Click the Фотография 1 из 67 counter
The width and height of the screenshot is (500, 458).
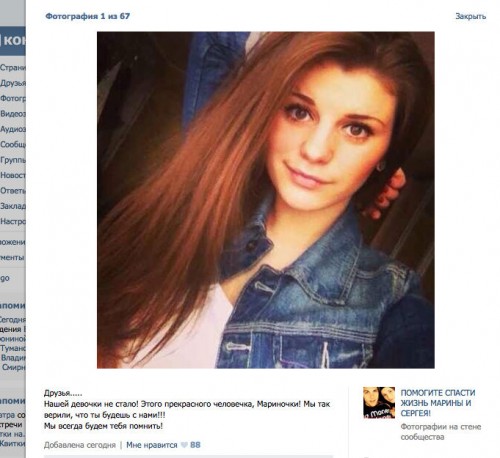tap(87, 16)
